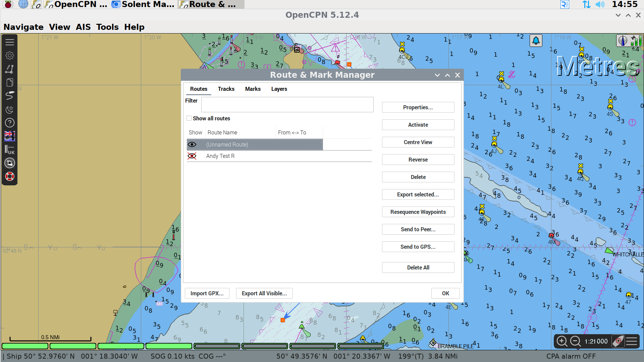Click the zoom out magnifier icon
This screenshot has height=362, width=644.
576,341
